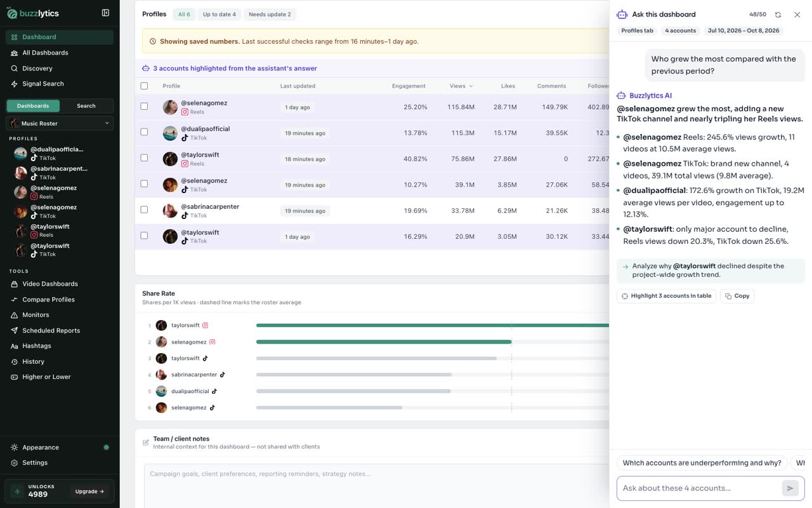Click the Copy answer button
This screenshot has height=508, width=812.
point(737,296)
